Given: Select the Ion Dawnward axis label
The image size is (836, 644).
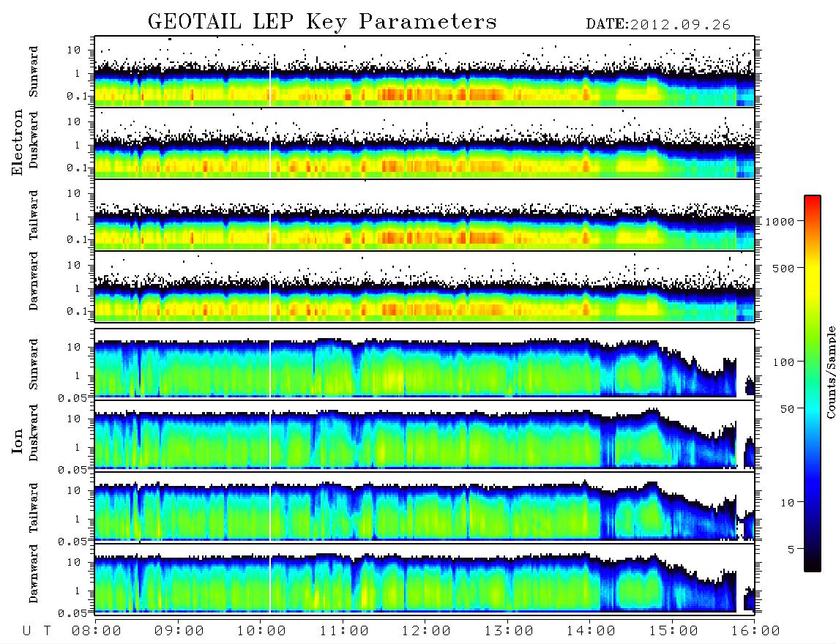Looking at the screenshot, I should tap(34, 574).
